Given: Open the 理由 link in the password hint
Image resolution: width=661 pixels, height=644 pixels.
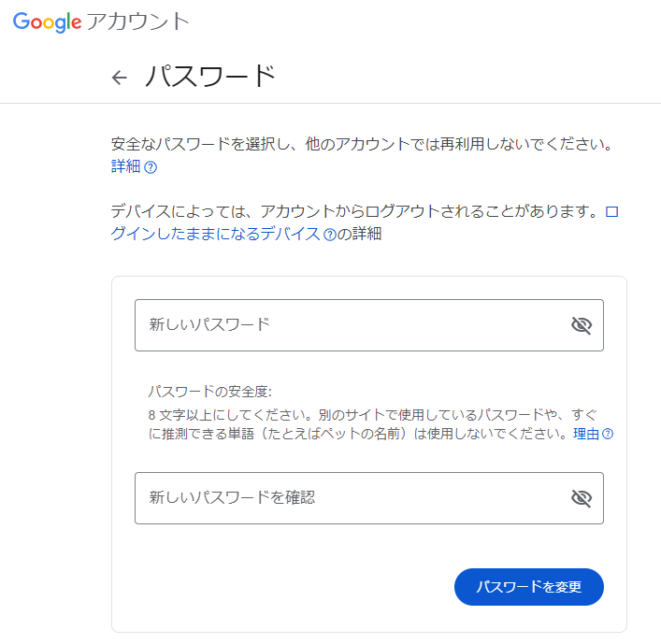Looking at the screenshot, I should pyautogui.click(x=585, y=435).
